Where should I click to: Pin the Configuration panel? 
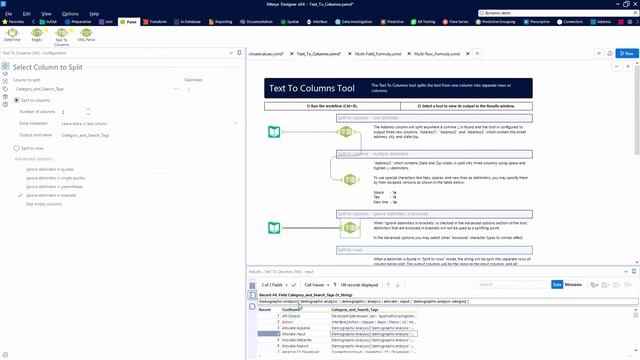pos(239,53)
